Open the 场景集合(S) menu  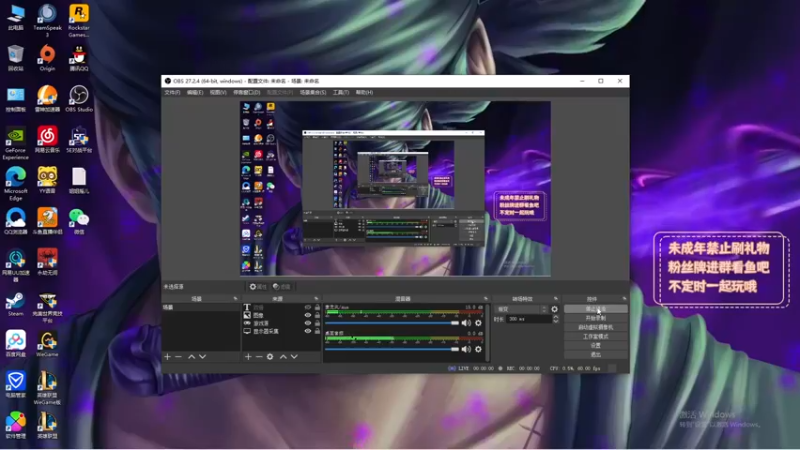click(313, 92)
